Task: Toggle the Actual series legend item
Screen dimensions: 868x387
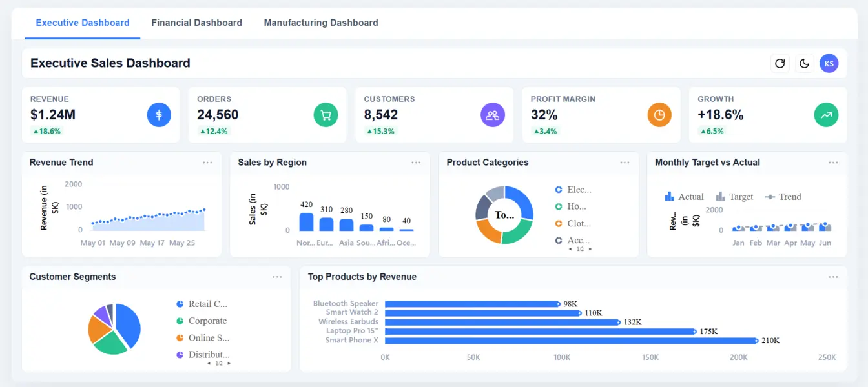Action: click(684, 197)
